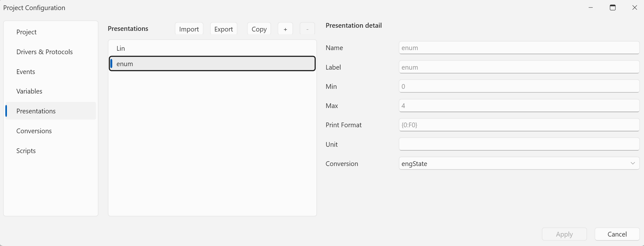Click the Cancel button

pos(617,234)
